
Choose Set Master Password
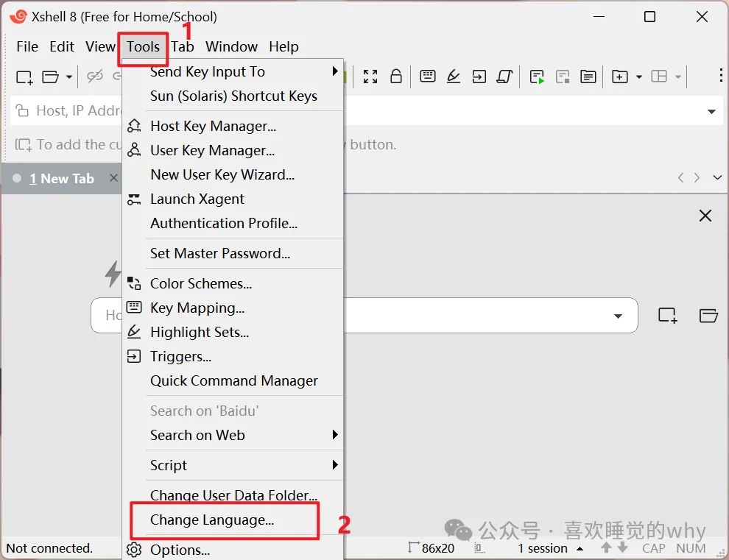(x=233, y=253)
